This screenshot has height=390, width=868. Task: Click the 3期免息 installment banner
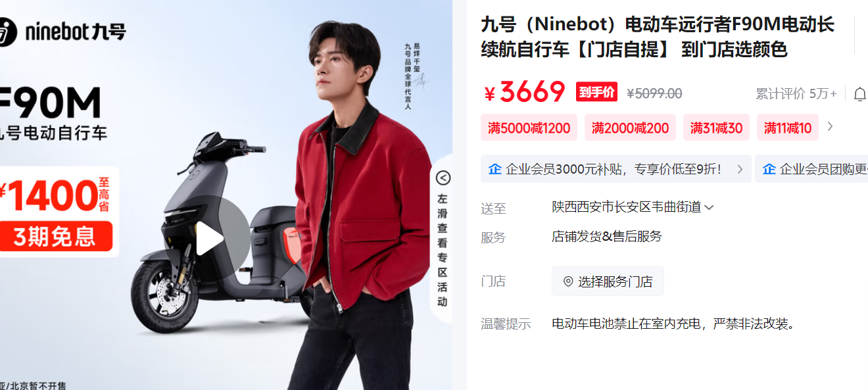tap(56, 236)
